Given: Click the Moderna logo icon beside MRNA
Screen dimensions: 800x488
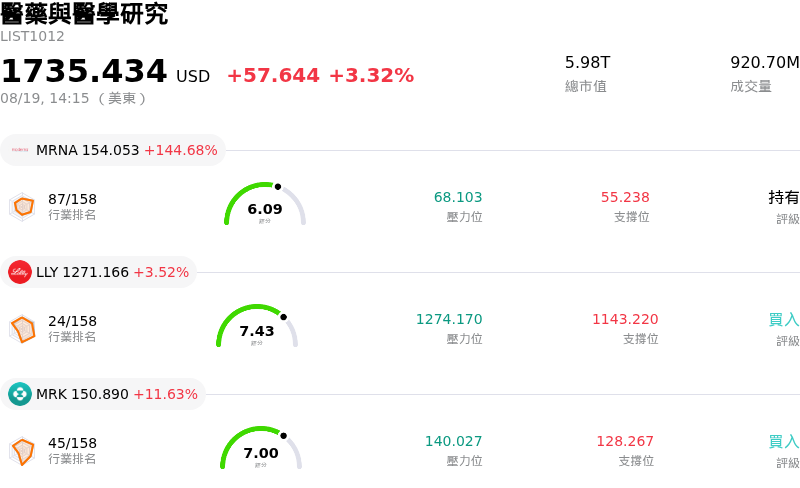Looking at the screenshot, I should tap(20, 150).
